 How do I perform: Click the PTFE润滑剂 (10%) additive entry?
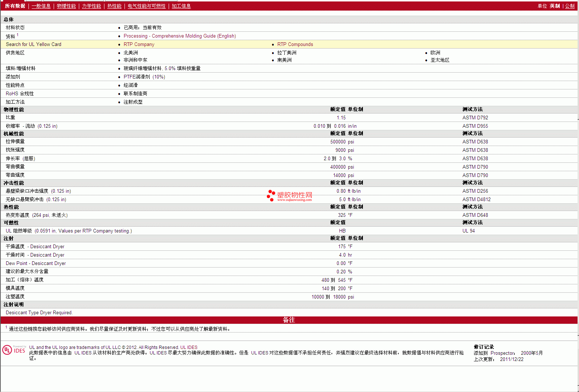(x=144, y=77)
